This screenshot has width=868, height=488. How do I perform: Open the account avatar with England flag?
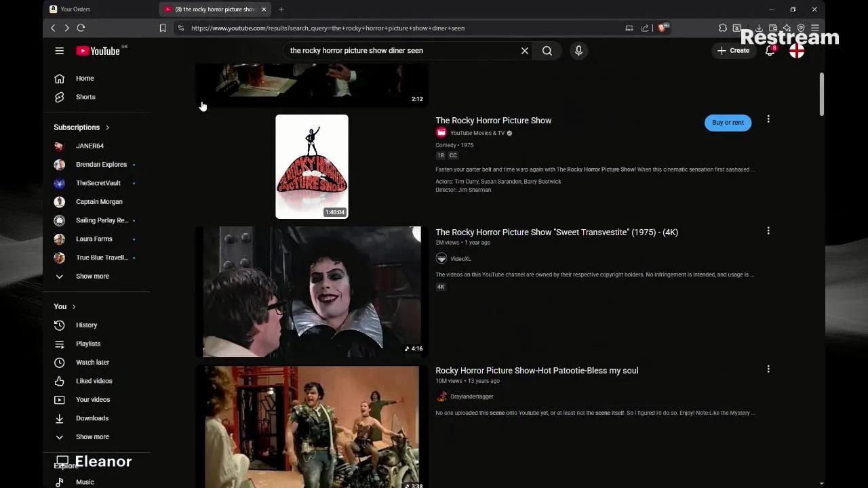tap(797, 51)
